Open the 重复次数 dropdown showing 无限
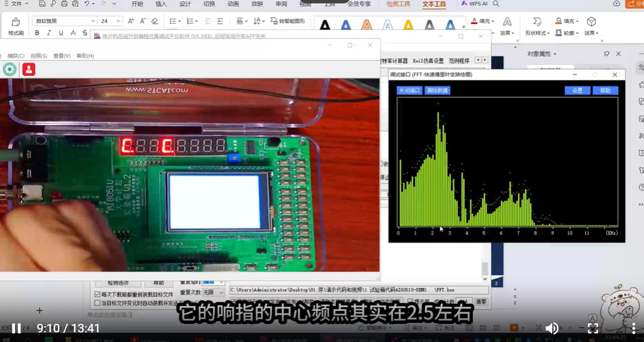This screenshot has height=342, width=644. (x=213, y=292)
